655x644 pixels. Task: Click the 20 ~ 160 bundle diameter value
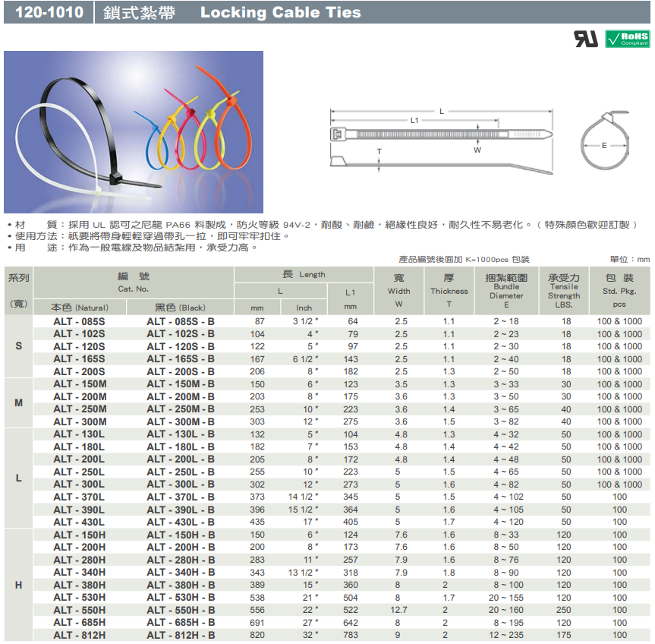[506, 610]
